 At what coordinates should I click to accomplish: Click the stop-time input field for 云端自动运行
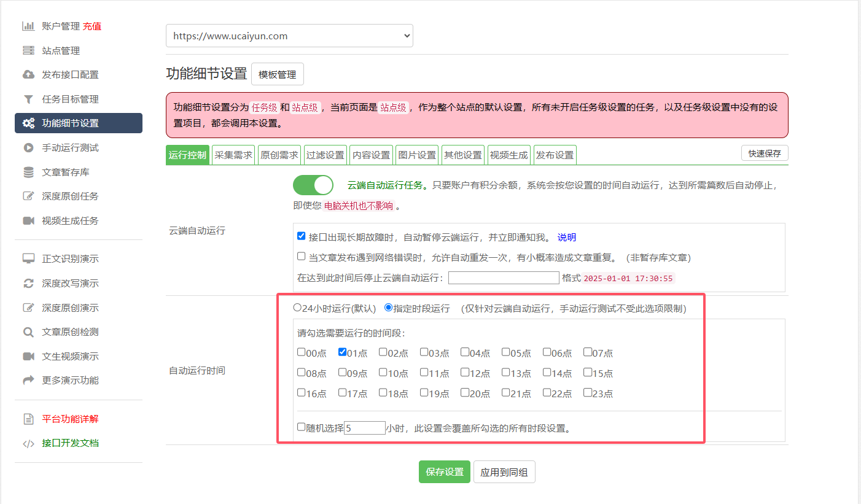pos(504,278)
